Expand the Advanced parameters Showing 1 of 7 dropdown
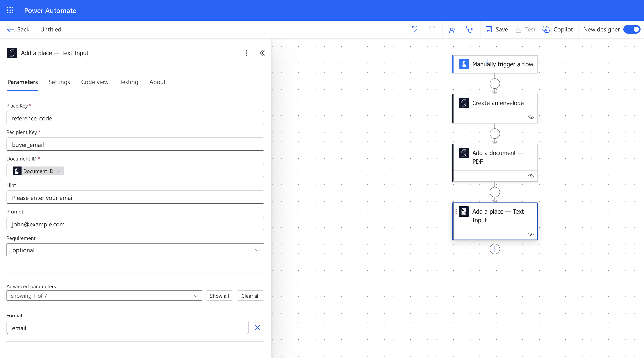 click(104, 296)
